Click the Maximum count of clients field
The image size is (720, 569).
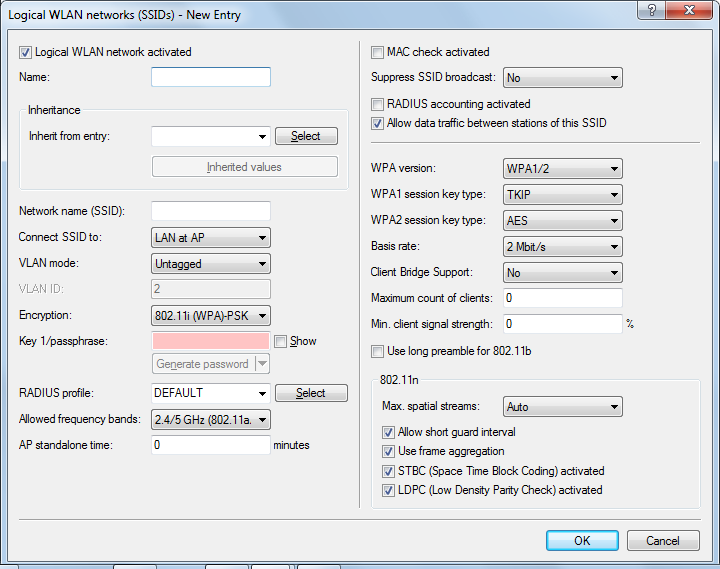[x=563, y=298]
